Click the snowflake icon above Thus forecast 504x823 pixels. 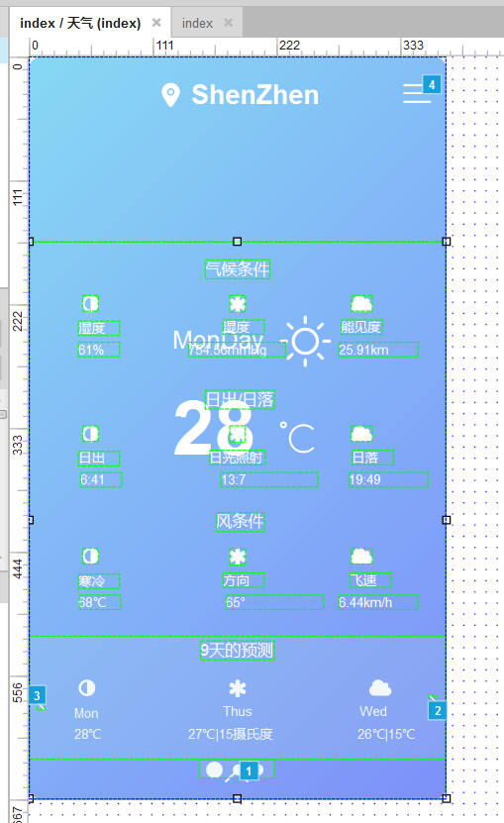click(238, 688)
